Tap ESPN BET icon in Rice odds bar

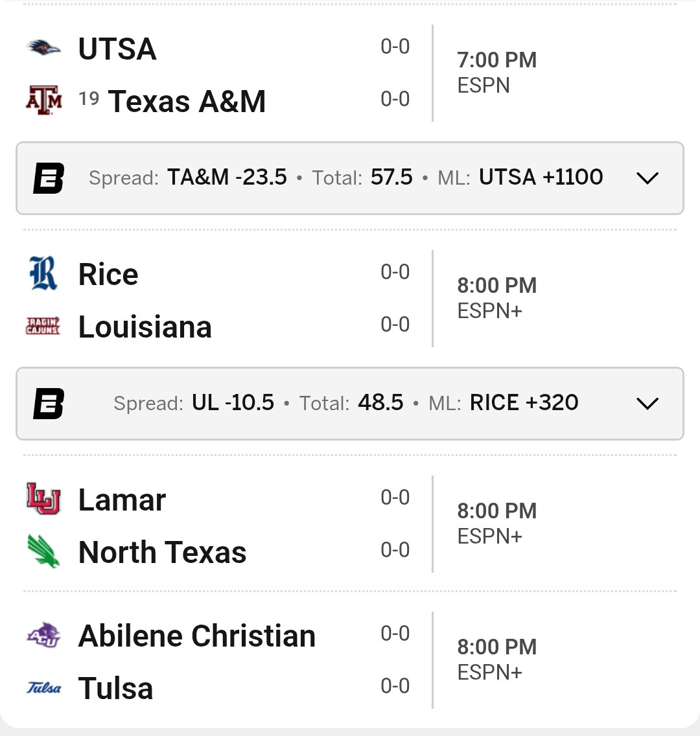pyautogui.click(x=49, y=404)
